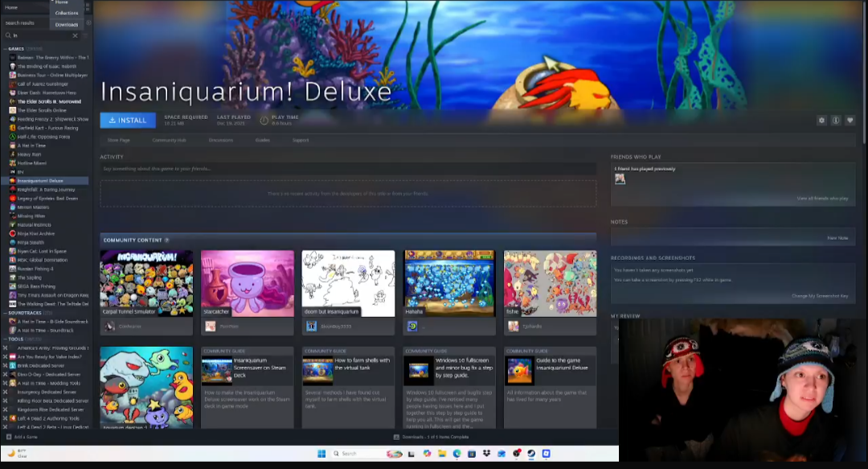Click the library search field
The width and height of the screenshot is (868, 469).
[42, 35]
